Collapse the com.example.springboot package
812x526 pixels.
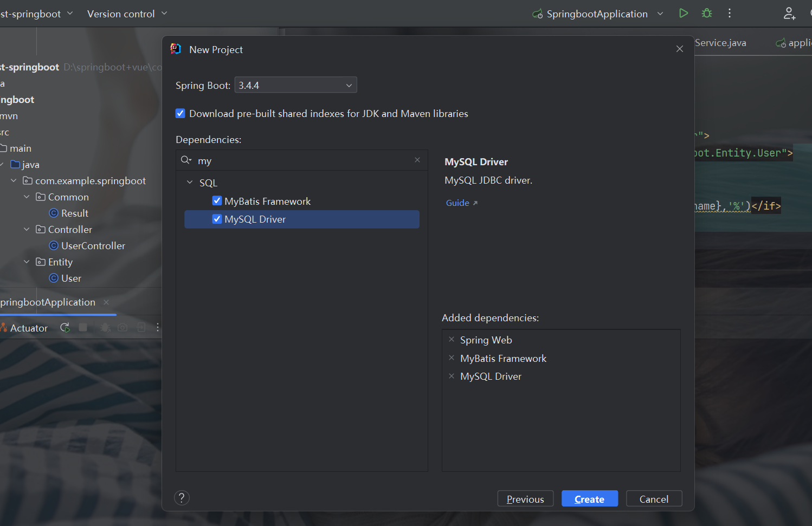point(14,180)
